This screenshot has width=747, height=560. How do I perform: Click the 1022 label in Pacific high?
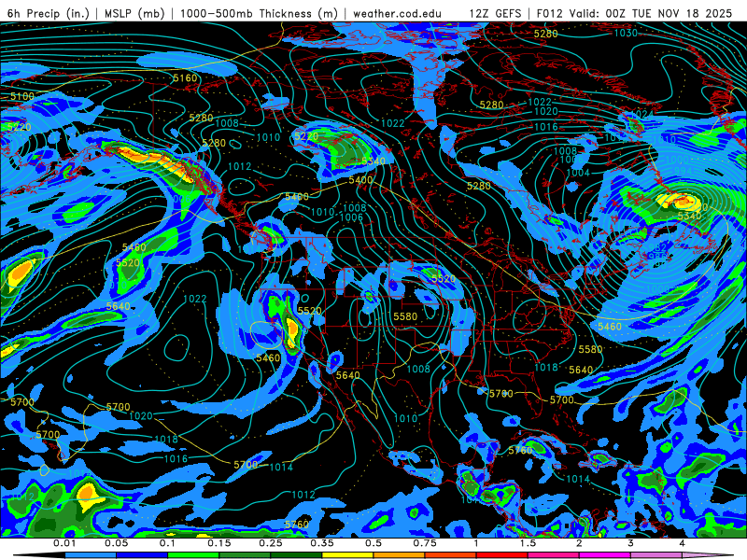click(195, 299)
